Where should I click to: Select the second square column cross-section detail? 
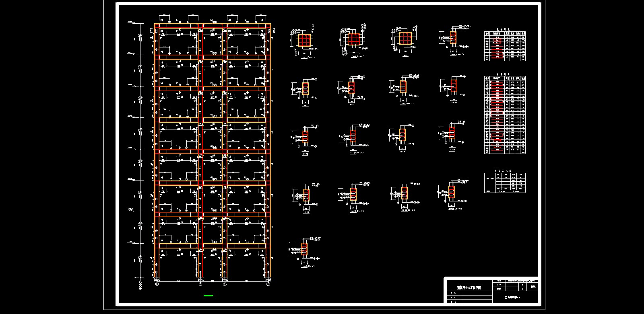pos(354,39)
